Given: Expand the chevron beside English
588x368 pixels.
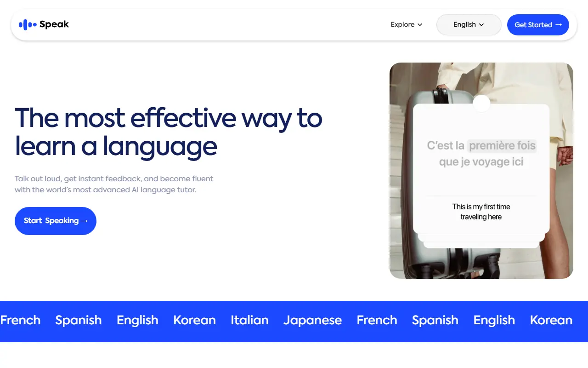Looking at the screenshot, I should click(x=481, y=25).
